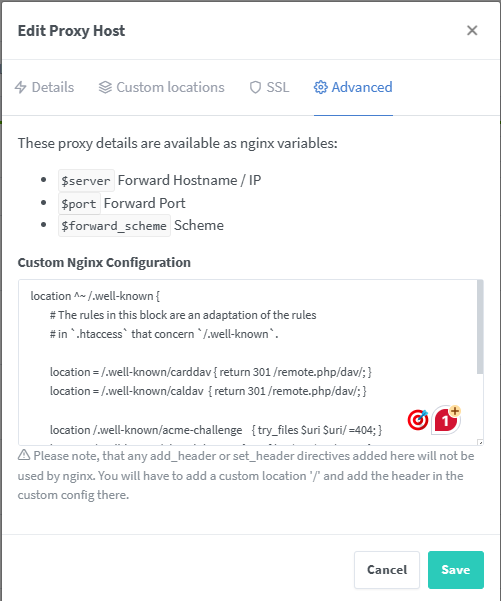Click the textarea resize handle corner
Image resolution: width=501 pixels, height=601 pixels.
pyautogui.click(x=480, y=442)
